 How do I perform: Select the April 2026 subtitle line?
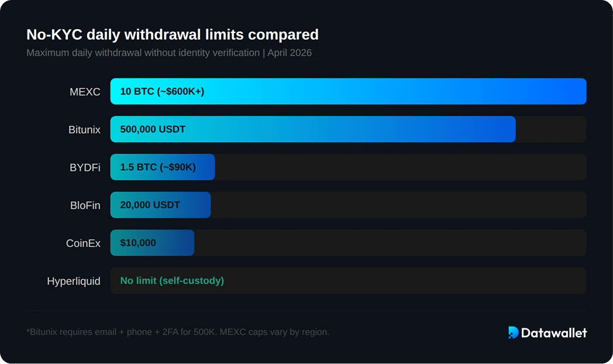(169, 53)
